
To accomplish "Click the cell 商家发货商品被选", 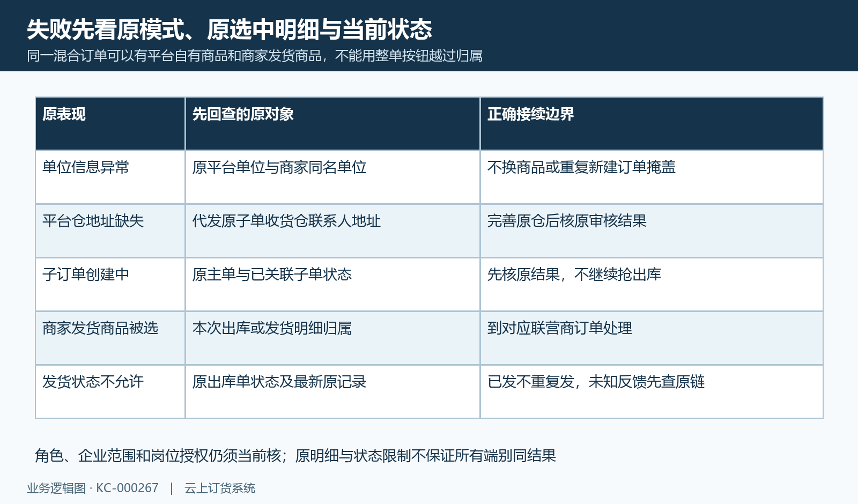I will (x=110, y=338).
